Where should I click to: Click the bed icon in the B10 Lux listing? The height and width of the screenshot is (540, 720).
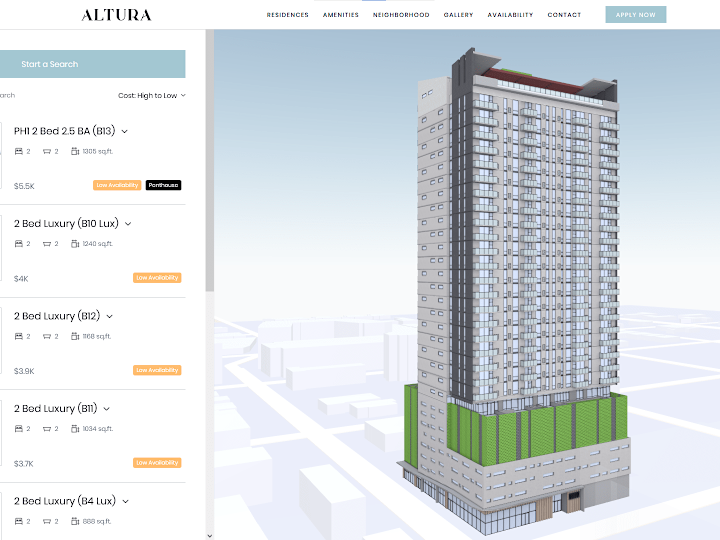tap(19, 244)
